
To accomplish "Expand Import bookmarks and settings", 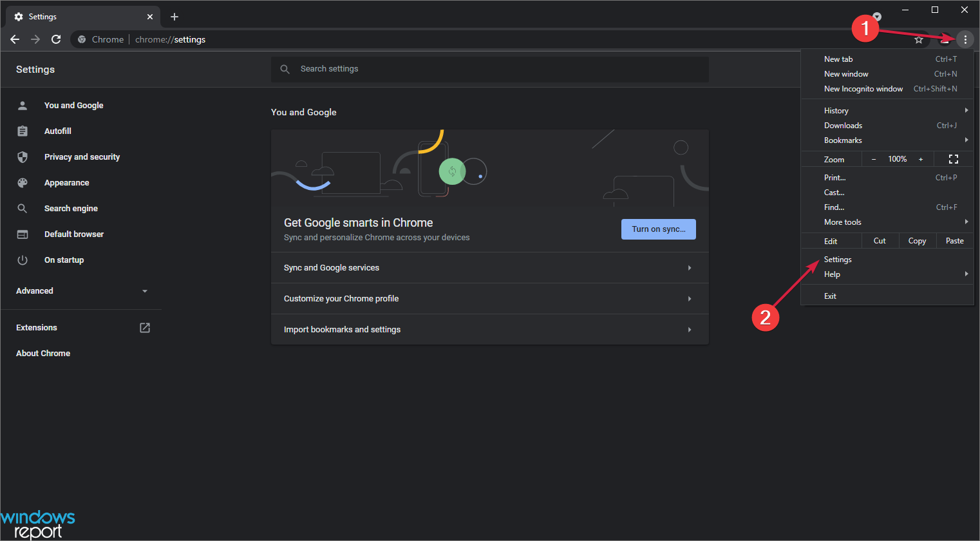I will point(490,330).
